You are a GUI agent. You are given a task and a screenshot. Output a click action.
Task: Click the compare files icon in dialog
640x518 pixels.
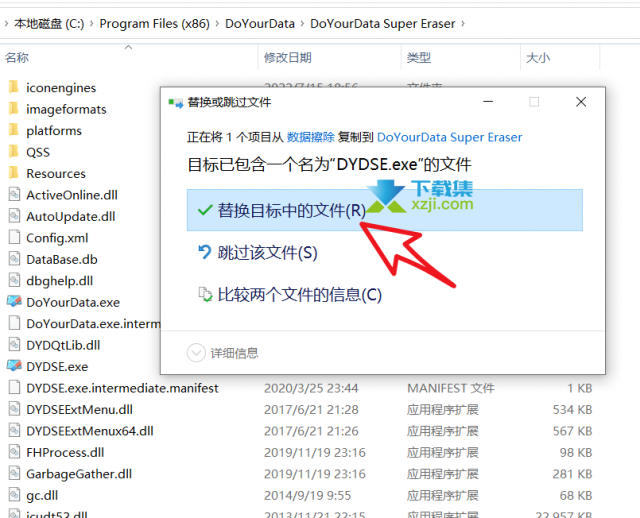205,294
